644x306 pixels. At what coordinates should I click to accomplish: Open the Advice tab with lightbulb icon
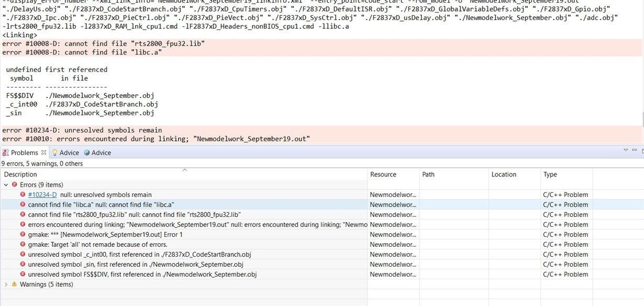(65, 152)
